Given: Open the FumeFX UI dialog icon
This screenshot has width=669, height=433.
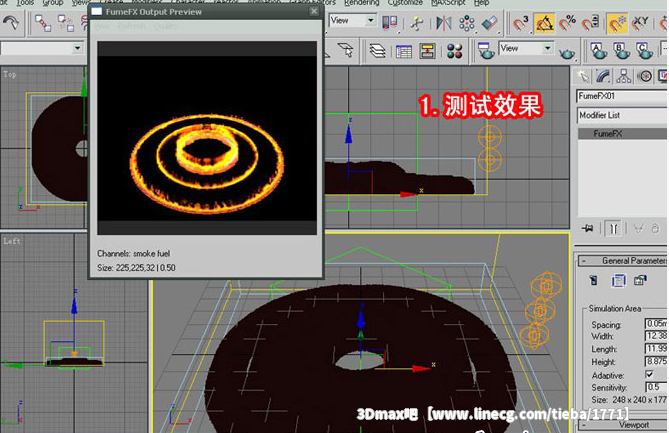Looking at the screenshot, I should [x=618, y=280].
